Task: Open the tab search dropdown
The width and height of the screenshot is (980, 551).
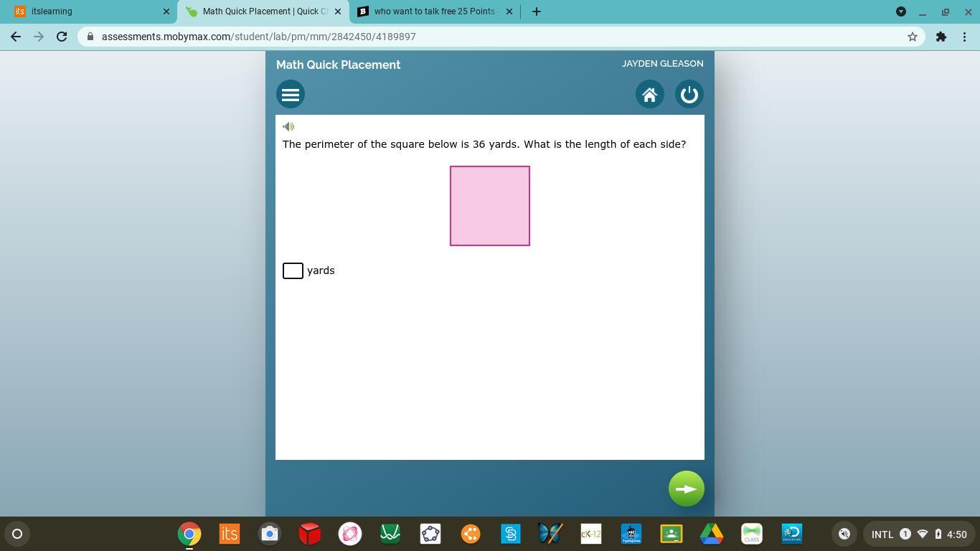Action: coord(901,11)
